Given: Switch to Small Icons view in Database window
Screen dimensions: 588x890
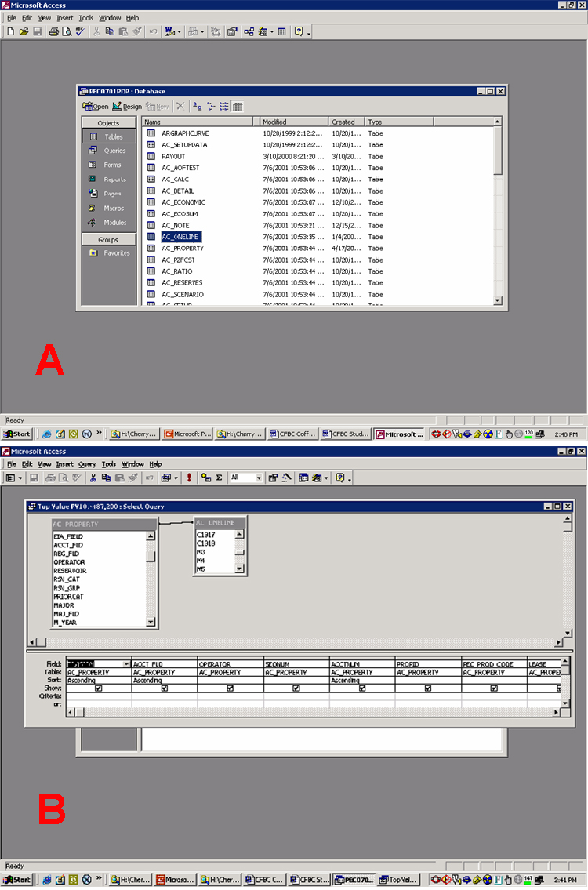Looking at the screenshot, I should point(211,106).
